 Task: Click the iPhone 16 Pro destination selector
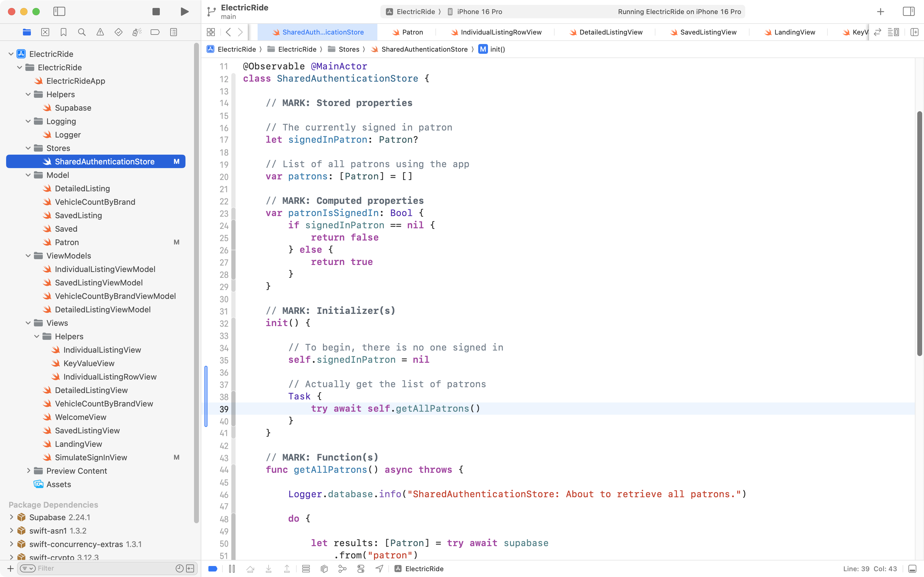click(x=479, y=11)
